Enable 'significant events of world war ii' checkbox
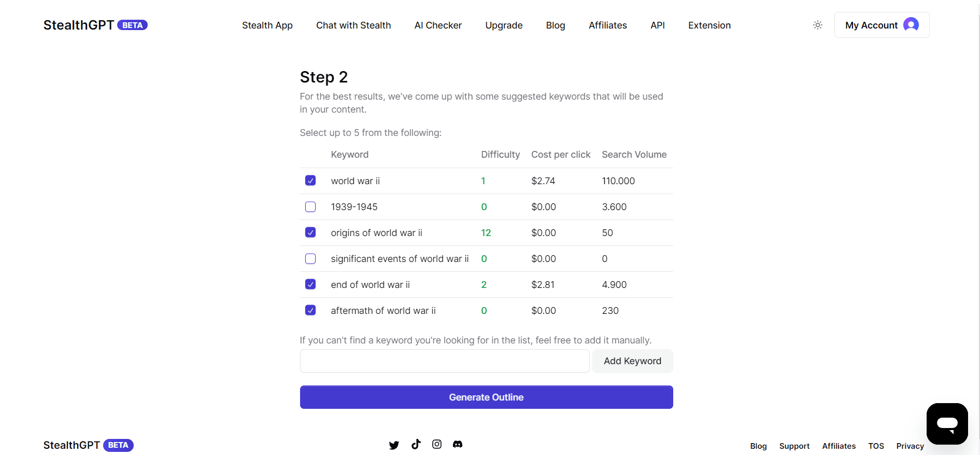The height and width of the screenshot is (455, 980). pyautogui.click(x=310, y=258)
